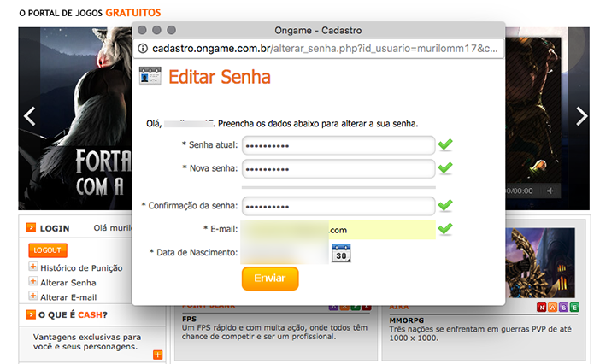Click the LOGOUT button
The width and height of the screenshot is (594, 364).
click(48, 250)
